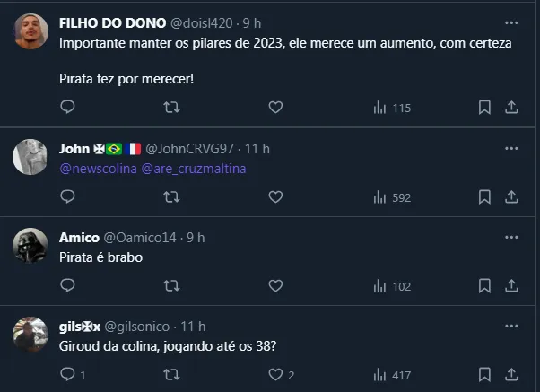Open more options menu on John's tweet

(511, 147)
